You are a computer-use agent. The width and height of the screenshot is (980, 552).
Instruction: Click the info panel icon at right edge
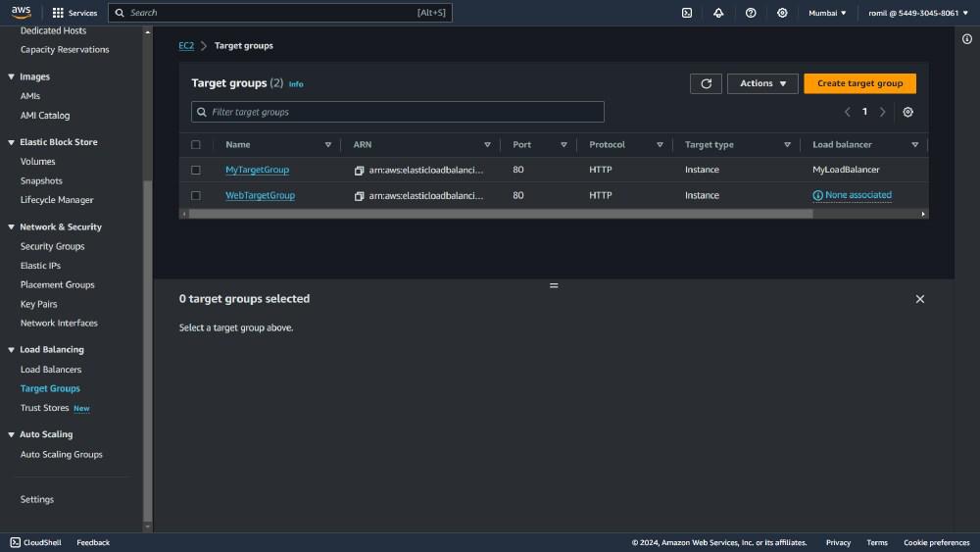pyautogui.click(x=967, y=39)
